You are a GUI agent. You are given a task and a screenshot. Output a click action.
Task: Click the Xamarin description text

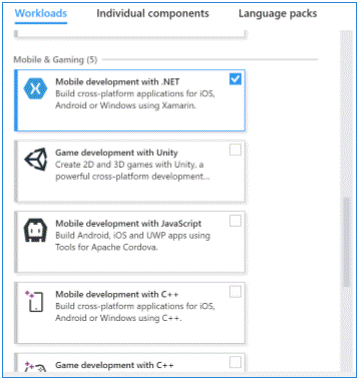point(135,99)
